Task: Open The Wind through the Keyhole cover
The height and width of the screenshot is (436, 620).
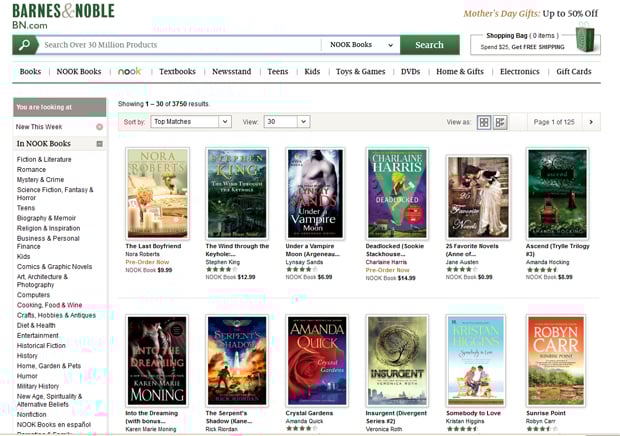Action: point(237,193)
